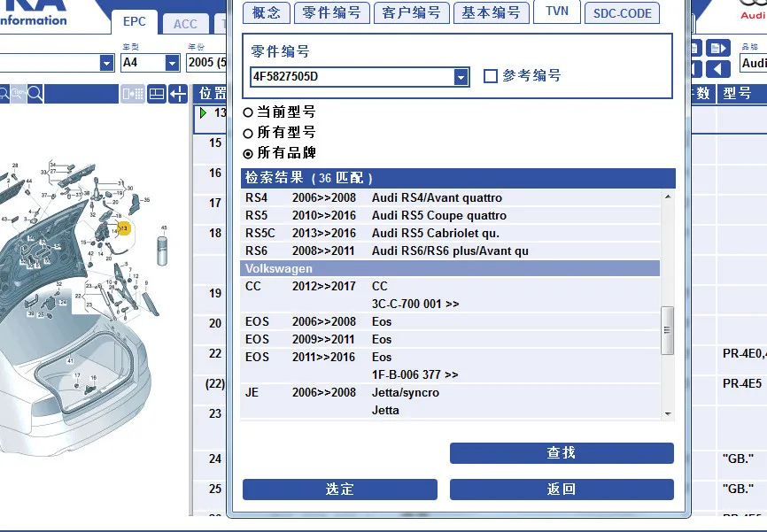Open the part number 4F5827505D dropdown arrow
This screenshot has height=532, width=767.
461,77
